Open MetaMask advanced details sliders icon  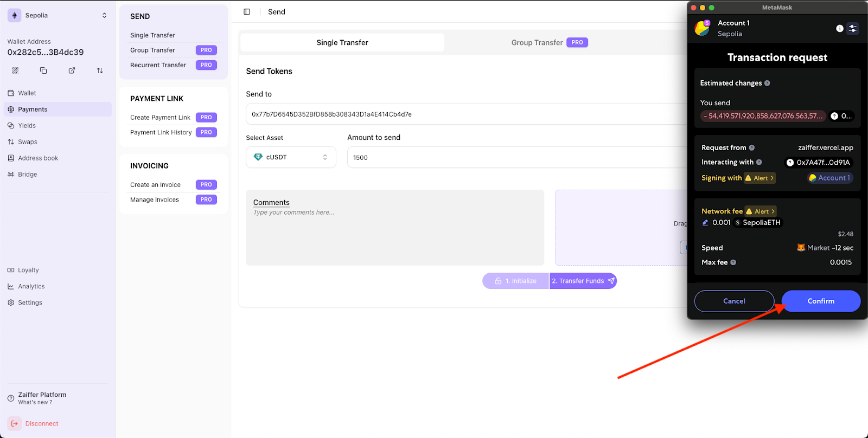coord(853,28)
